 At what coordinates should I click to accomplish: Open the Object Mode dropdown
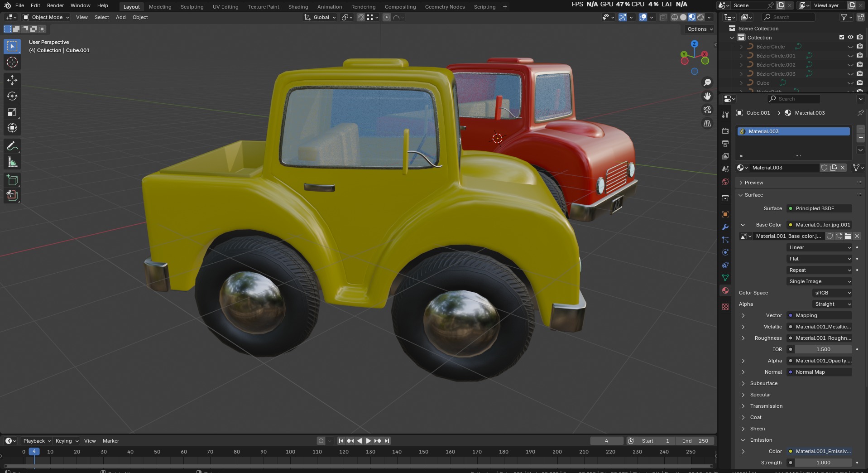coord(46,17)
